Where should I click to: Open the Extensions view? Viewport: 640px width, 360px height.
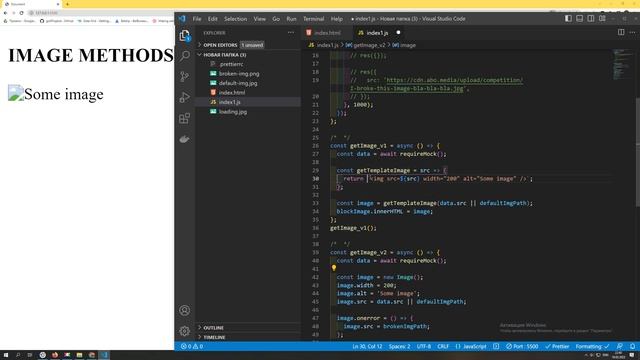click(184, 118)
